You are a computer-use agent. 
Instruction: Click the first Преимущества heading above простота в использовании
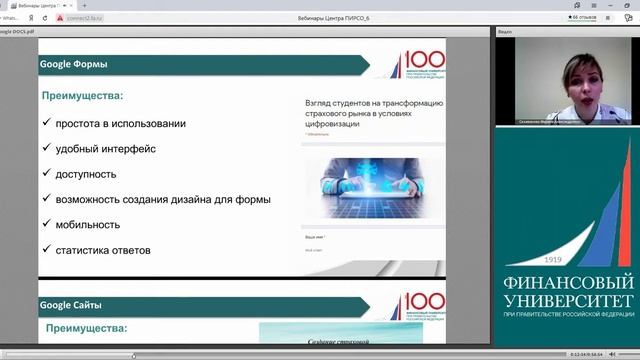click(82, 96)
